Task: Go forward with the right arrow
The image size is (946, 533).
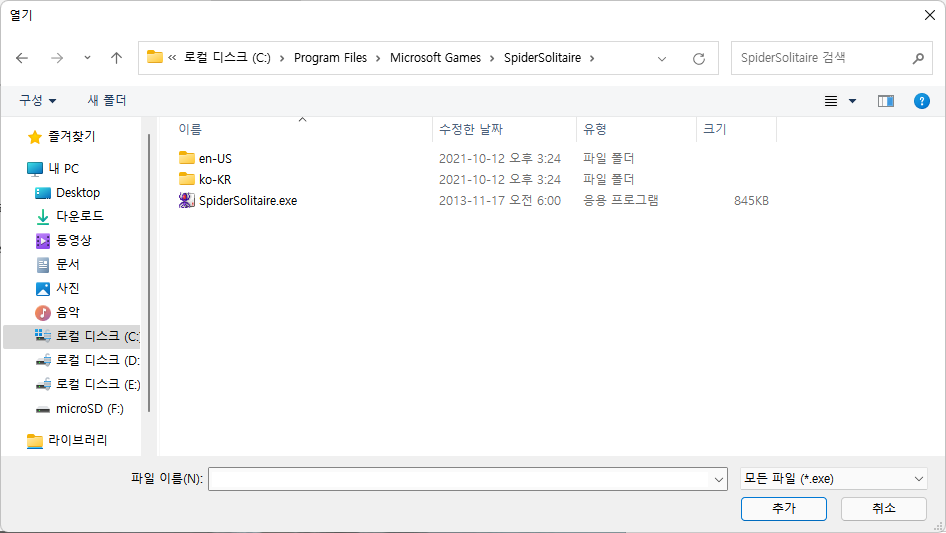Action: click(x=57, y=58)
